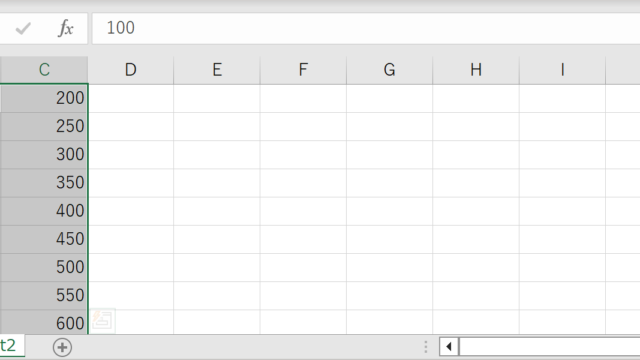
Task: Click the sheet tab bar resize handle dots
Action: (x=425, y=347)
